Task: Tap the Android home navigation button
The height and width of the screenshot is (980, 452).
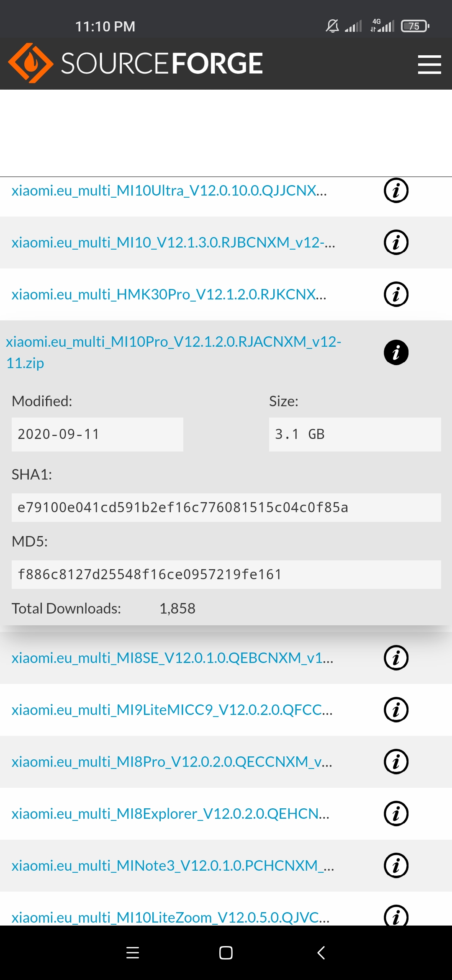Action: pyautogui.click(x=226, y=953)
